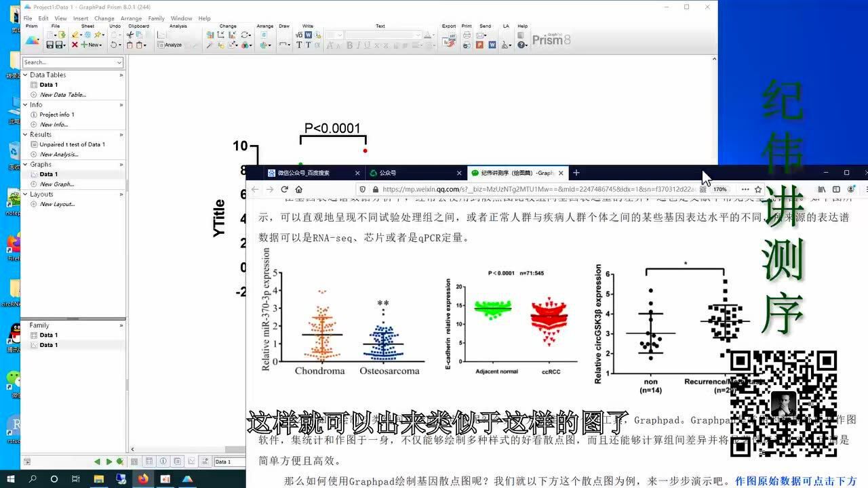The width and height of the screenshot is (868, 488).
Task: Open the Arrange menu
Action: tap(132, 18)
